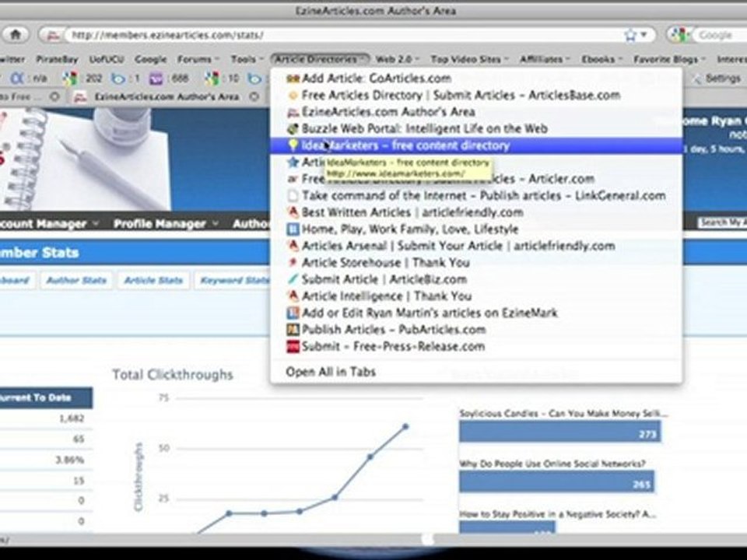747x560 pixels.
Task: Click the EzineMark favicon
Action: (293, 313)
